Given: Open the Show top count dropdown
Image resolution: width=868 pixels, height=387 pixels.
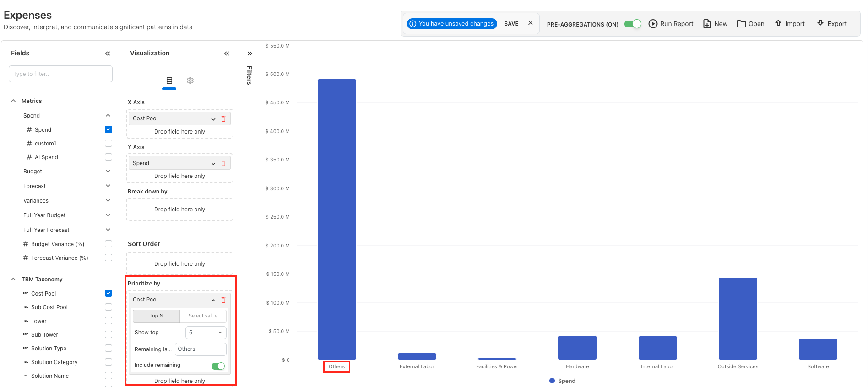Looking at the screenshot, I should click(x=206, y=333).
